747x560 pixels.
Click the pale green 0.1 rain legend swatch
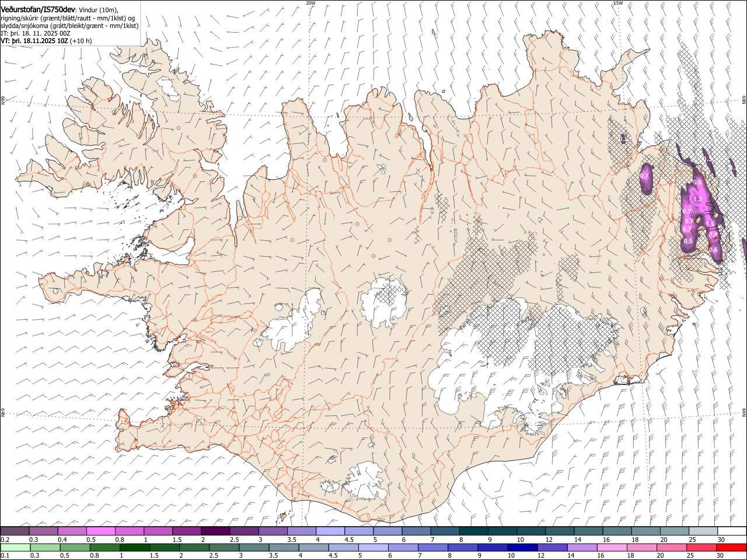16,548
